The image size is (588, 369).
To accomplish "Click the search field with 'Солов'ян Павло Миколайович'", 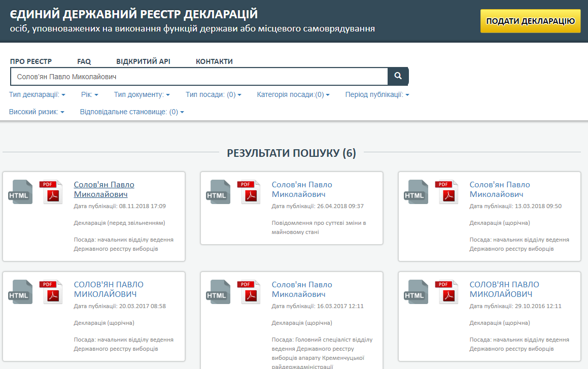I will [199, 77].
